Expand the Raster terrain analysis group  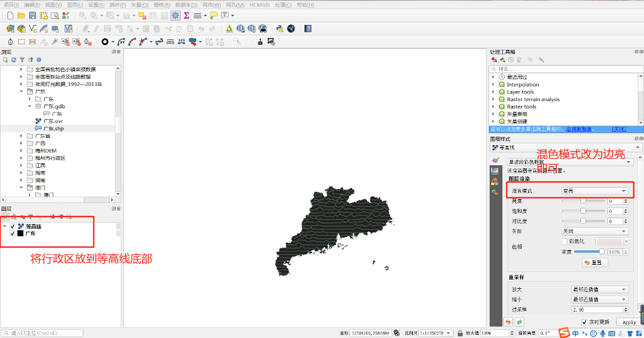[493, 100]
